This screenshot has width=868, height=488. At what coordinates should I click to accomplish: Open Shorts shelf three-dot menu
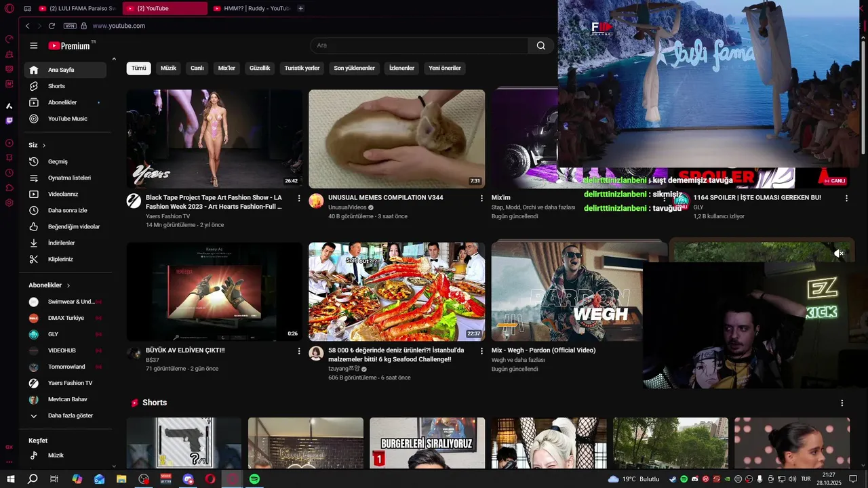[842, 403]
